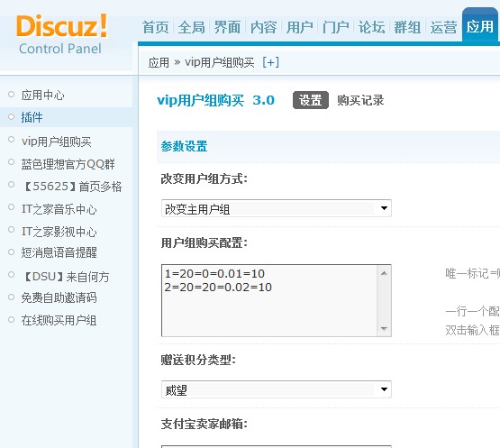
Task: Open vip用户组购买 sidebar item
Action: click(x=57, y=142)
